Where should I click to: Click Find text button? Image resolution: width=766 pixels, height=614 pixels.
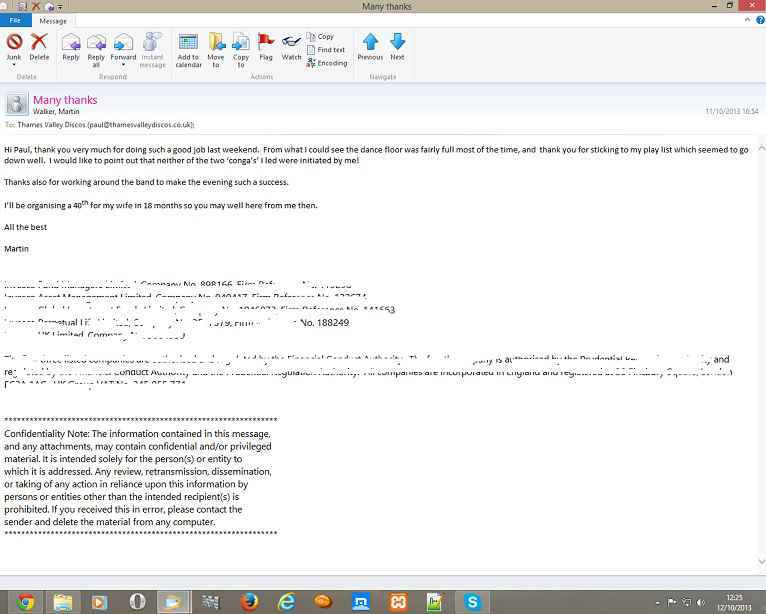[326, 50]
